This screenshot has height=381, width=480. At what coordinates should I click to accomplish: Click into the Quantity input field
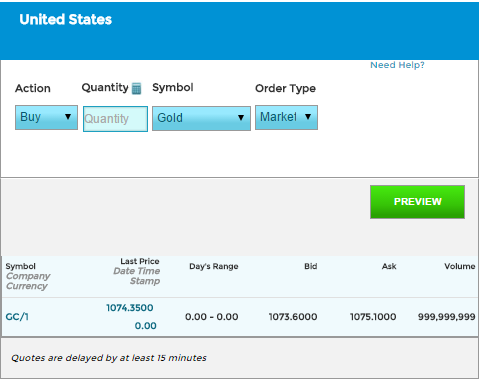coord(115,119)
